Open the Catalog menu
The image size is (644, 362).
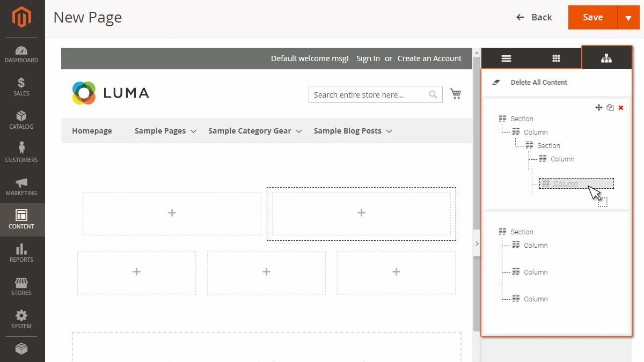pos(21,121)
